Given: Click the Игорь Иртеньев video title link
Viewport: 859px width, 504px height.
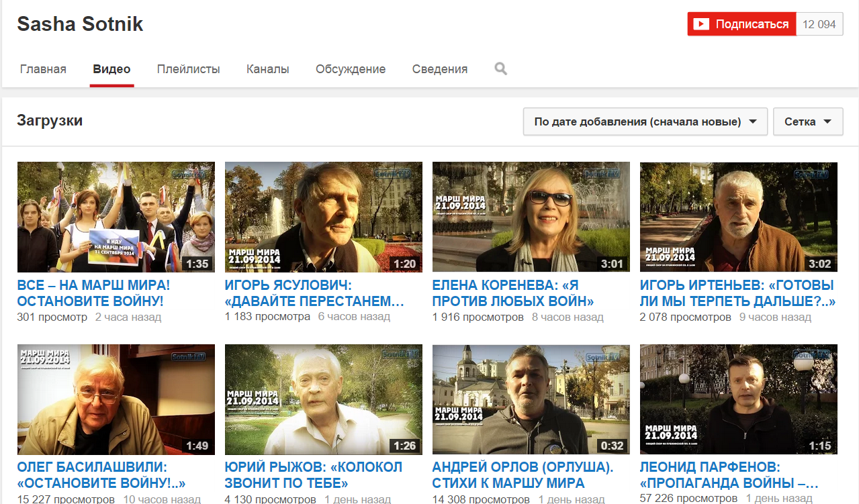Looking at the screenshot, I should [x=737, y=293].
